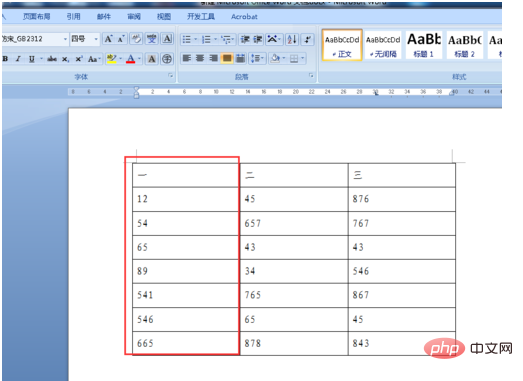
Task: Open the line spacing dropdown
Action: (x=257, y=59)
